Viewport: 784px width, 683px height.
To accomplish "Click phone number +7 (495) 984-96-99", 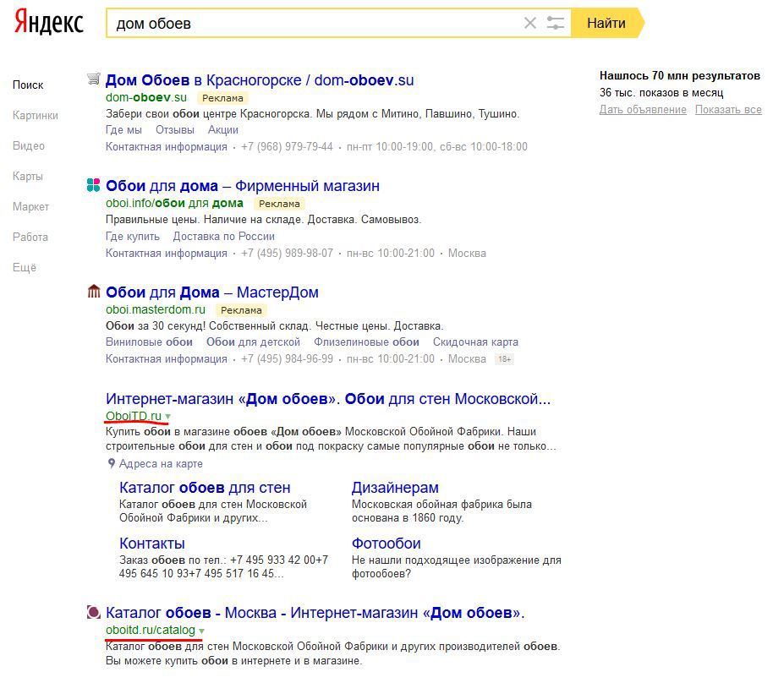I will point(287,359).
